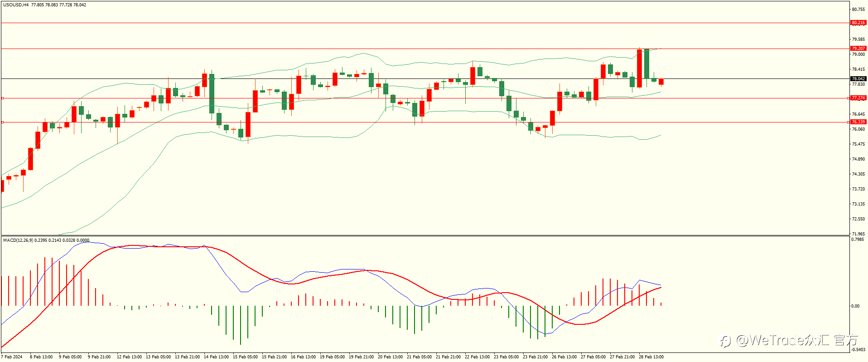This screenshot has width=868, height=362.
Task: Click the 0.00 MACD scale value
Action: click(855, 306)
